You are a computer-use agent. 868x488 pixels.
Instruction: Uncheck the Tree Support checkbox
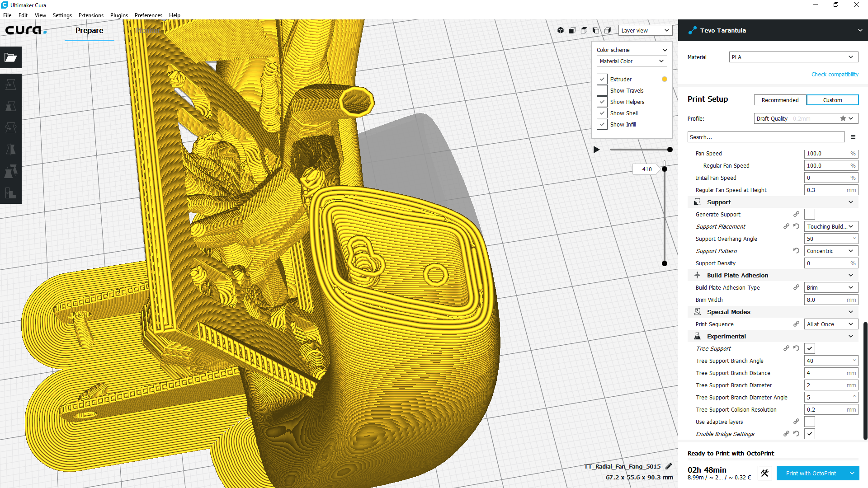click(x=810, y=348)
